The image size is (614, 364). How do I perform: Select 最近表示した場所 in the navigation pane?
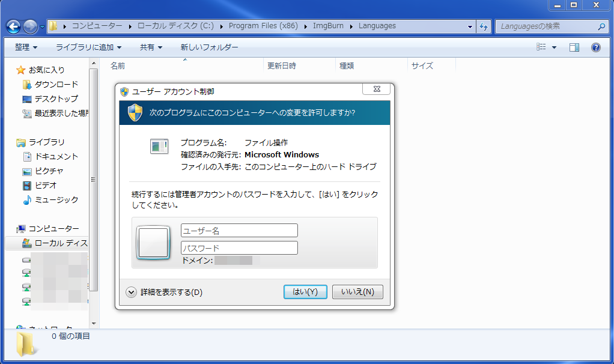[61, 113]
